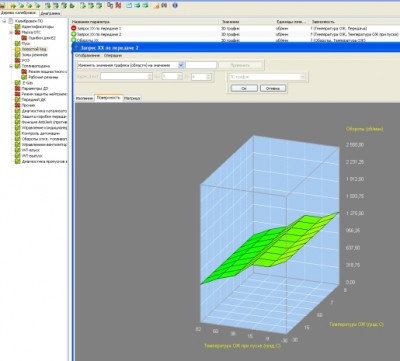Click the leftmost save icon in toolbar
This screenshot has width=400, height=361.
(x=3, y=5)
